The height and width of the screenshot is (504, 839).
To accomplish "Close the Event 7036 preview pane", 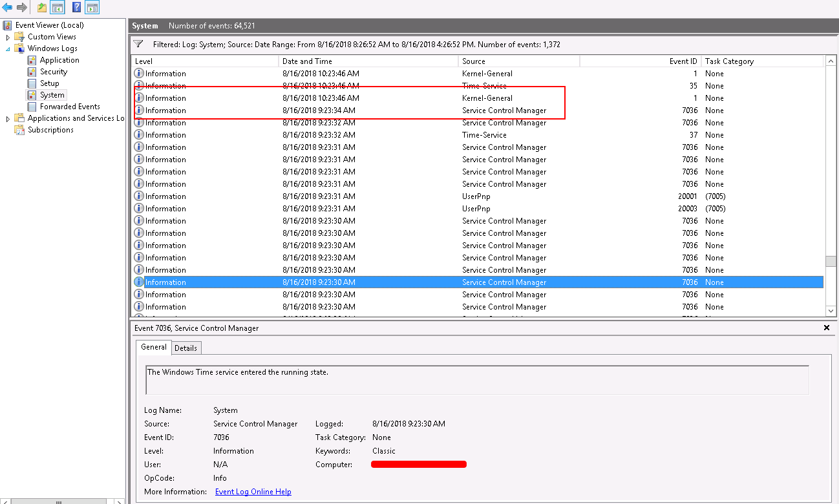I will tap(826, 328).
